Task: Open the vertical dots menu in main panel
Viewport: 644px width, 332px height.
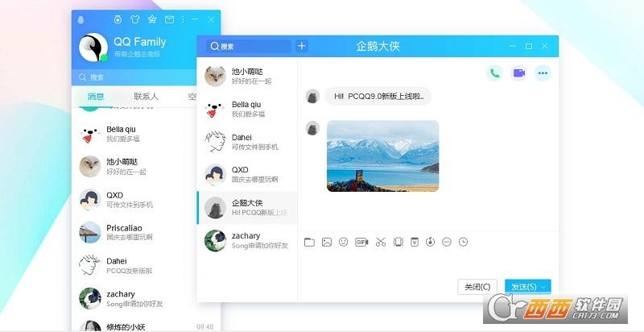Action: [183, 19]
